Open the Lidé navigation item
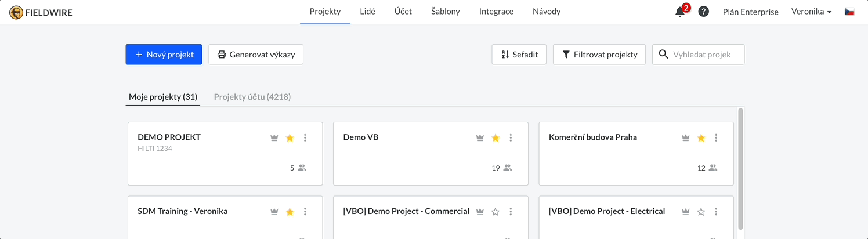Image resolution: width=868 pixels, height=239 pixels. coord(367,12)
